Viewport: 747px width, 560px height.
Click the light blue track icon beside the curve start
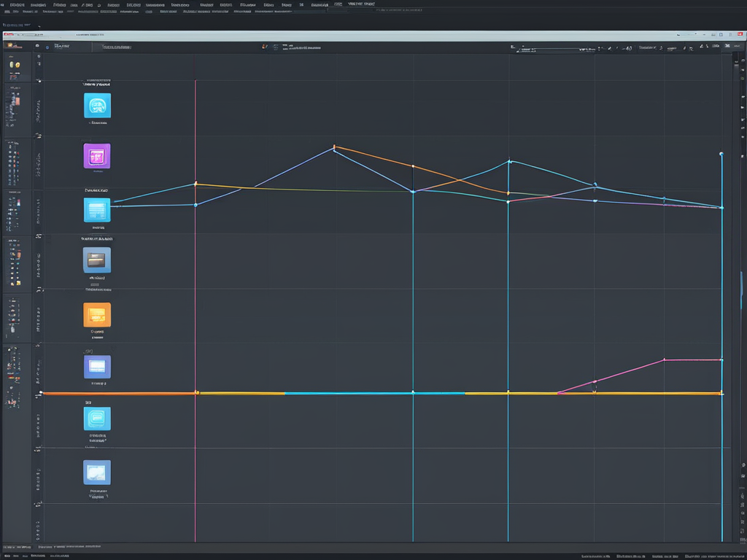pos(97,211)
